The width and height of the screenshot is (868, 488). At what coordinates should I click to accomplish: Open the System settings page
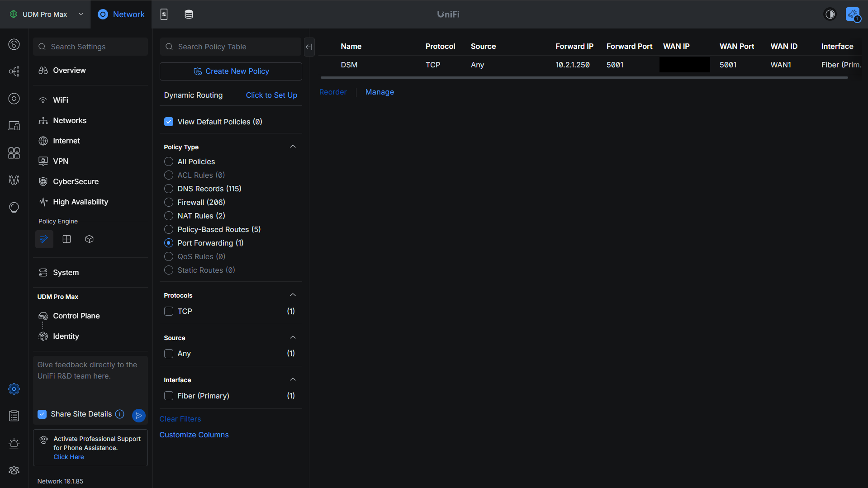(x=90, y=272)
